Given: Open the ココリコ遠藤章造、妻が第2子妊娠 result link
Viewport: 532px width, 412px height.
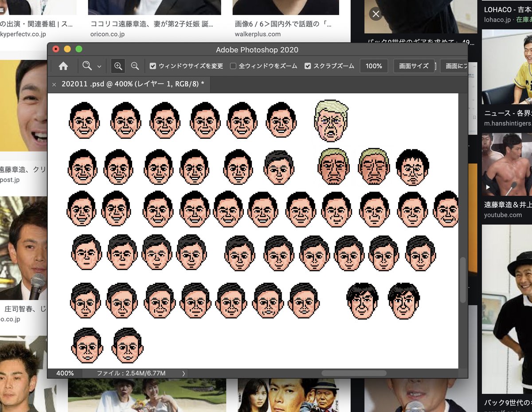Looking at the screenshot, I should click(x=152, y=24).
